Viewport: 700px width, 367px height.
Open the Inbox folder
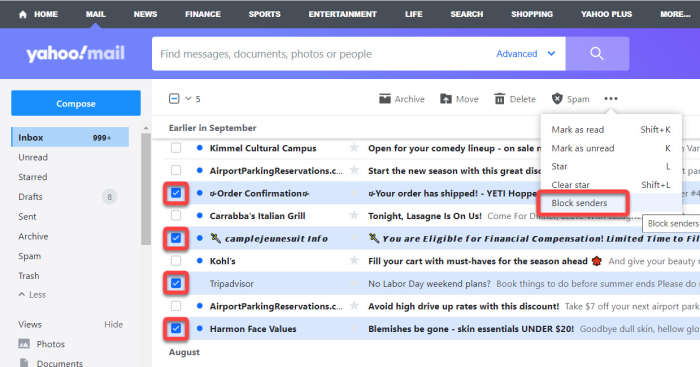70,138
